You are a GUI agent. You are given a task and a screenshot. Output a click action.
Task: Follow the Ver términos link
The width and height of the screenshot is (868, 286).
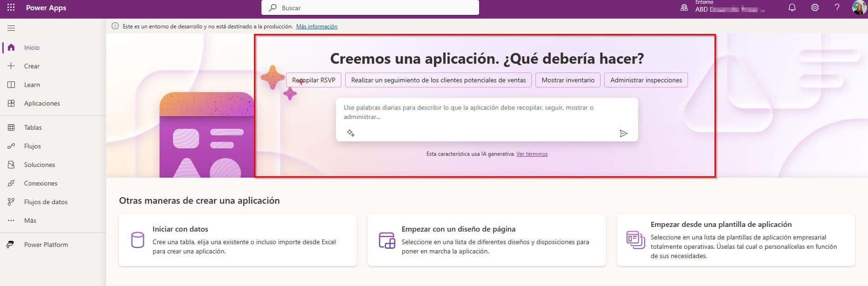tap(532, 154)
